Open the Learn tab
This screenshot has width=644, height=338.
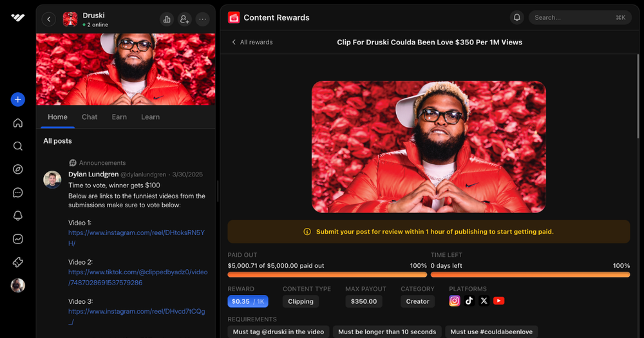[150, 117]
